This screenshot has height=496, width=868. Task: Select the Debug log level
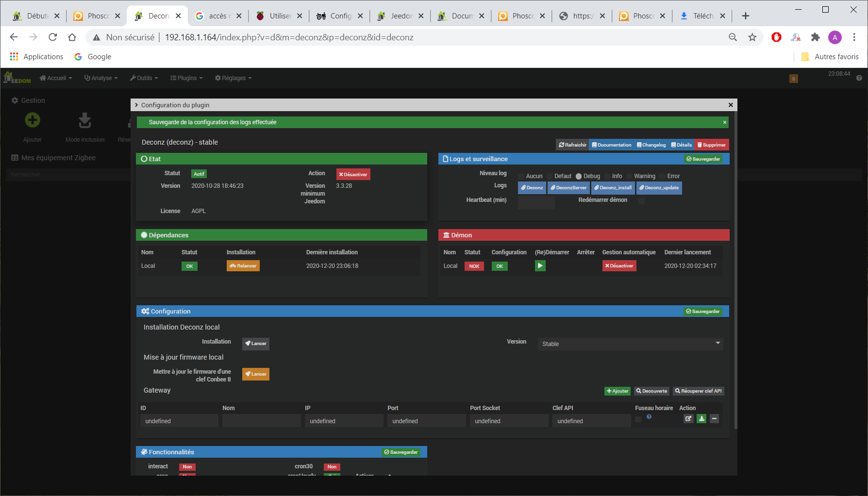[579, 176]
